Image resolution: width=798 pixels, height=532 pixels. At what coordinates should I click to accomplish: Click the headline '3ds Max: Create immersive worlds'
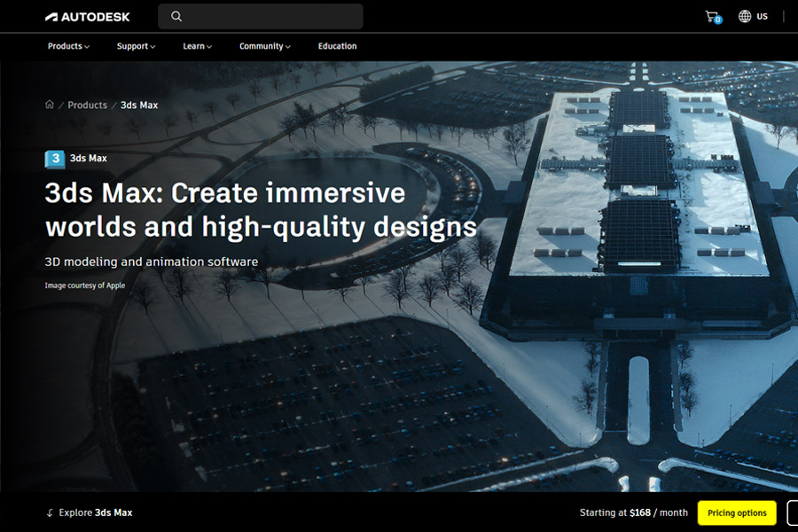[261, 209]
